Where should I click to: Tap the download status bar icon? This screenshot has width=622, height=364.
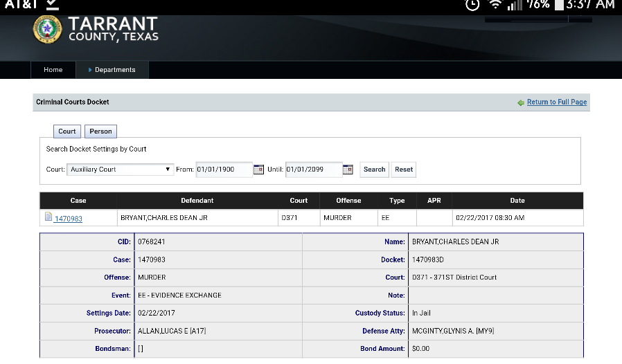[x=53, y=5]
